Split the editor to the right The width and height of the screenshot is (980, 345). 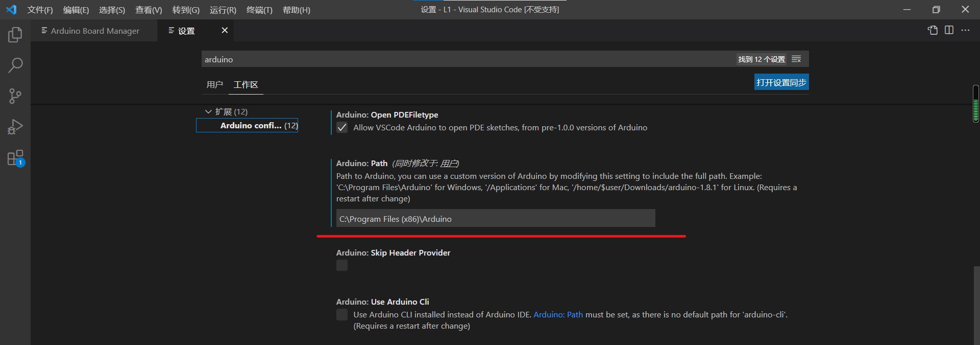pyautogui.click(x=949, y=30)
